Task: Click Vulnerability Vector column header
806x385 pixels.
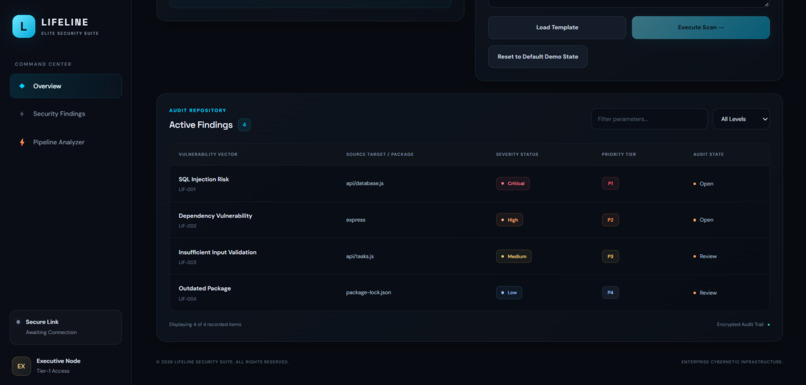Action: pyautogui.click(x=208, y=154)
